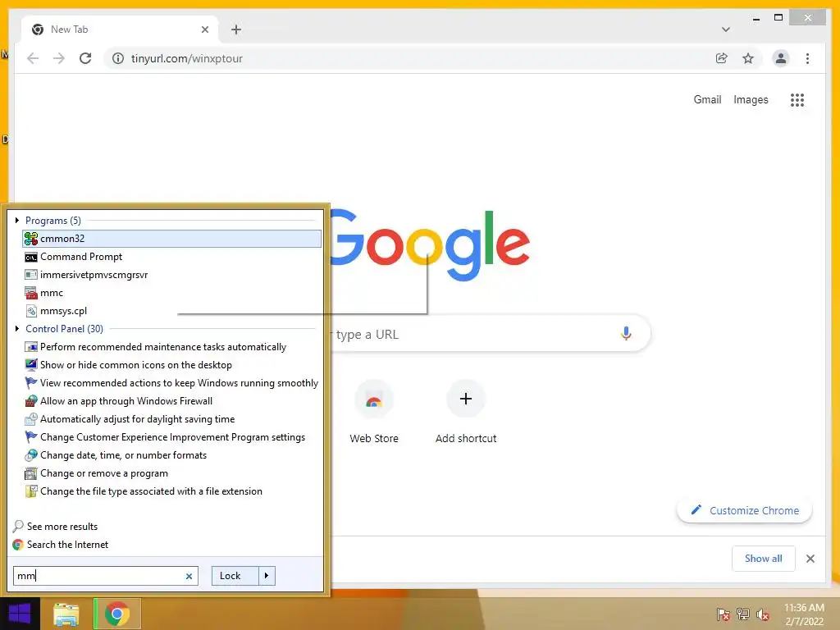Open cmmon32 from the search results
Screen dimensions: 840x630
[x=171, y=239]
